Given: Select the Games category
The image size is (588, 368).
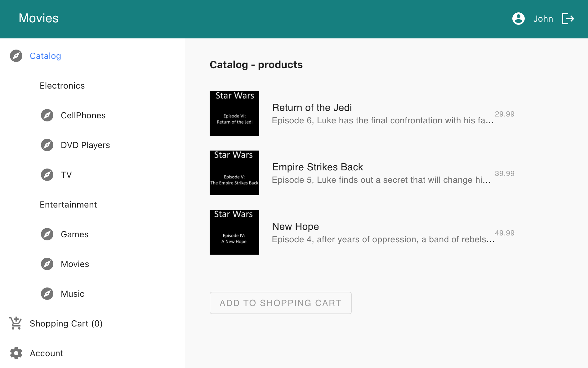Looking at the screenshot, I should (75, 234).
